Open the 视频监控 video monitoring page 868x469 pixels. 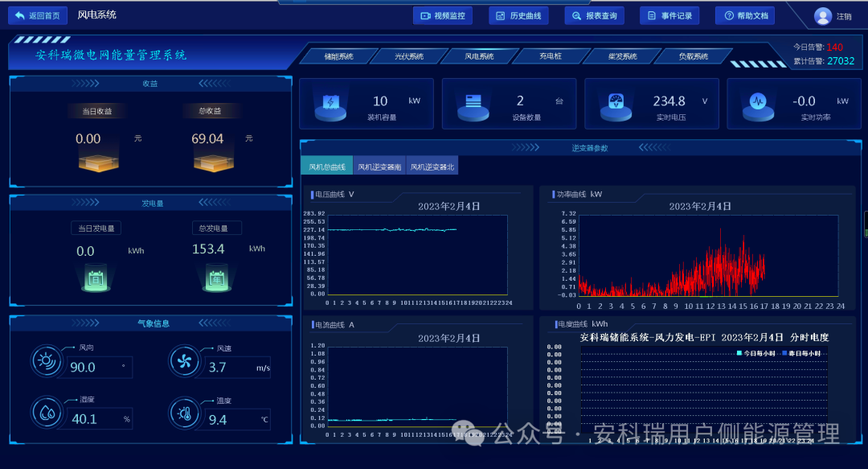point(443,14)
